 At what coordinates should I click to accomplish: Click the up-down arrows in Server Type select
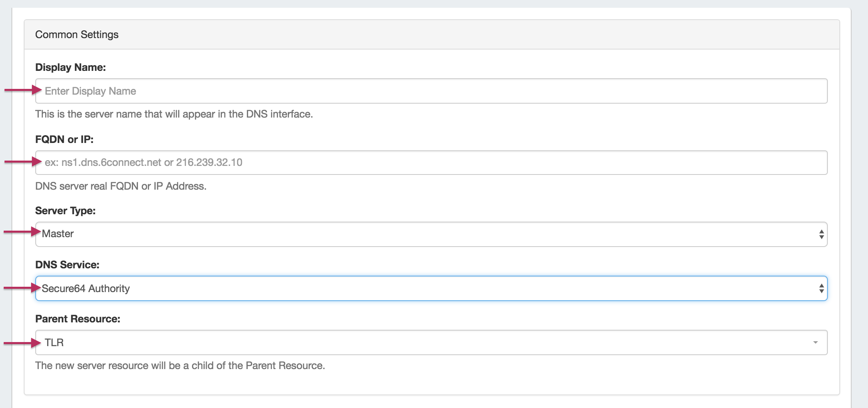click(821, 234)
